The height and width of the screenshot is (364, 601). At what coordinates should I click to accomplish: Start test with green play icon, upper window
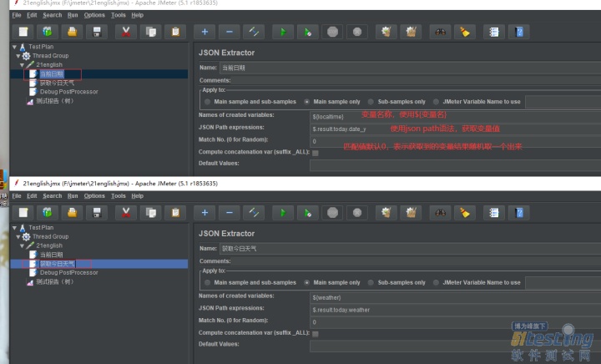click(x=283, y=32)
